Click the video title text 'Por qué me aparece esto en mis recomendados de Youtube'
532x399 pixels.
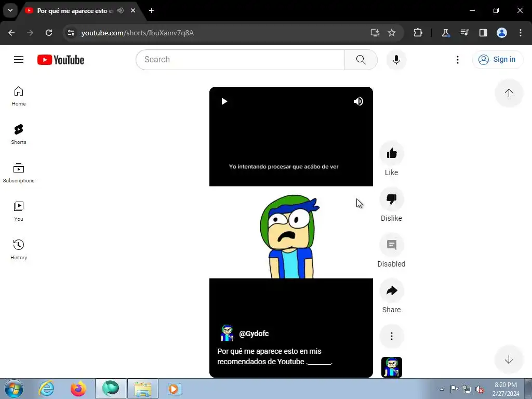[274, 356]
